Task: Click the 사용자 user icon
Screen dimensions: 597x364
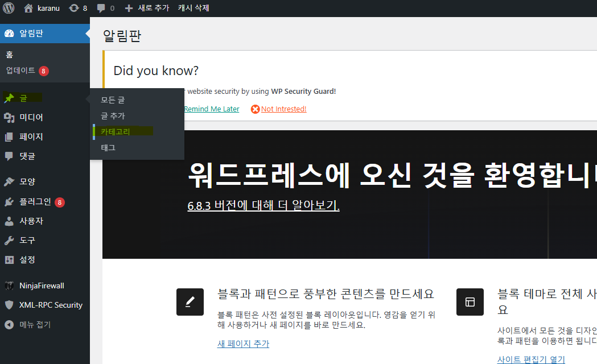Action: (9, 221)
